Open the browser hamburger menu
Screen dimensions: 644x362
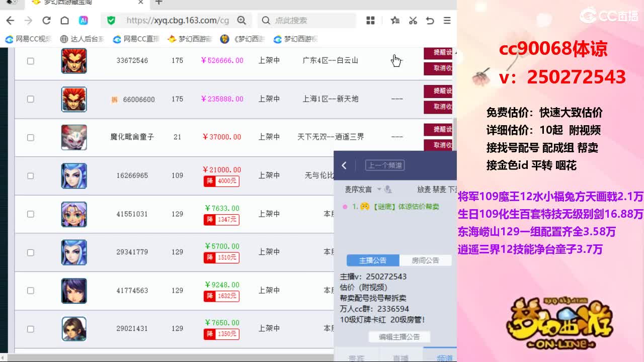point(447,21)
